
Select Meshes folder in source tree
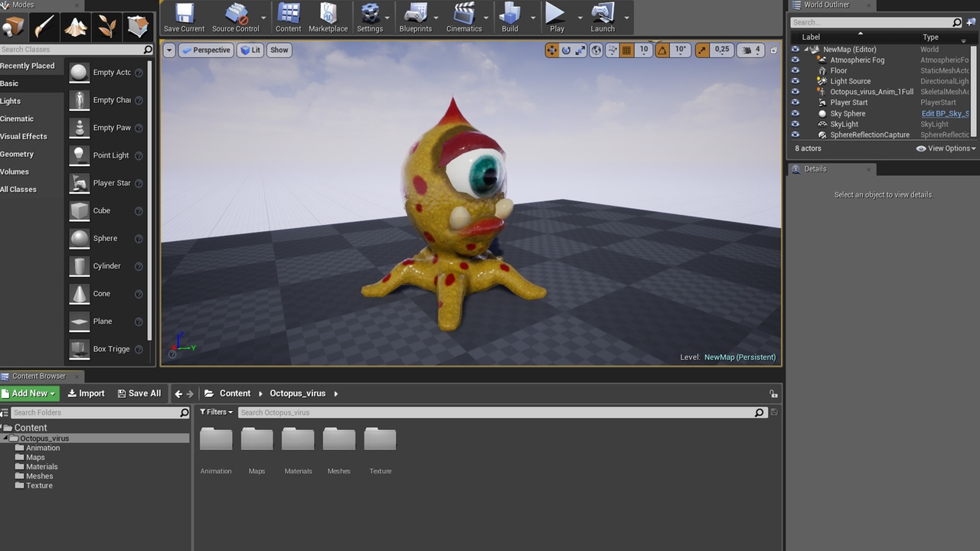[39, 476]
